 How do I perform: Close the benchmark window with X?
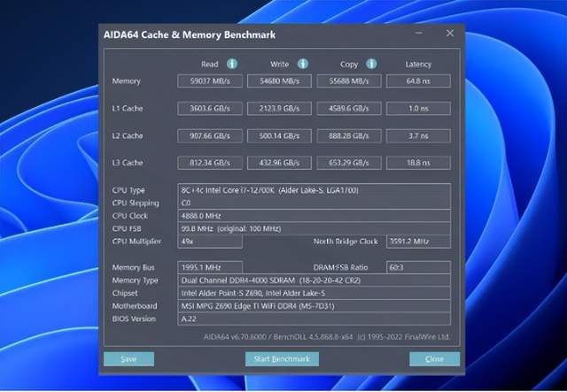click(x=450, y=33)
